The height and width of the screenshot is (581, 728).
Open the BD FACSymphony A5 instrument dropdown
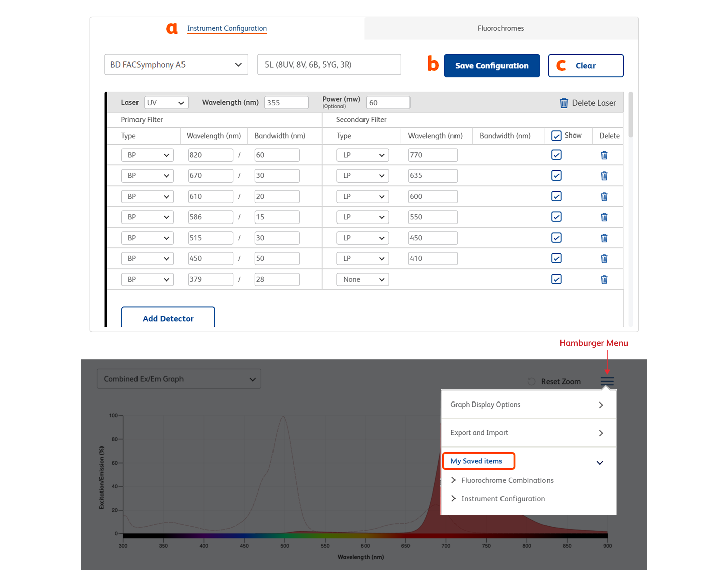pos(176,65)
